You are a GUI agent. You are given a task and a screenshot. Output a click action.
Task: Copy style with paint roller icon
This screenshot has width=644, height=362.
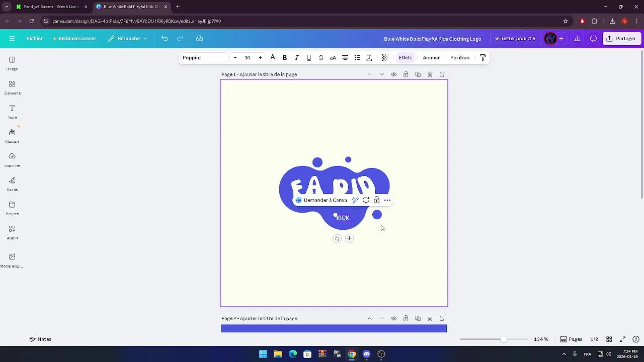pos(483,57)
